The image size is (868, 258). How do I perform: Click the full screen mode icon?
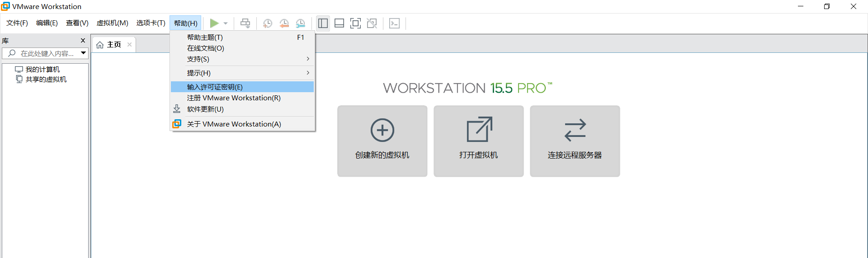355,23
